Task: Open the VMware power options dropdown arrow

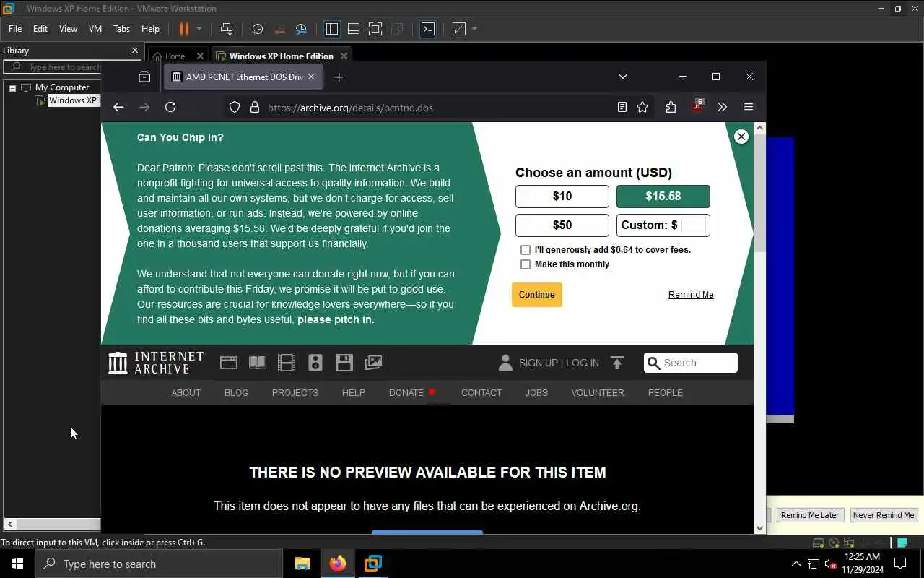Action: [199, 29]
